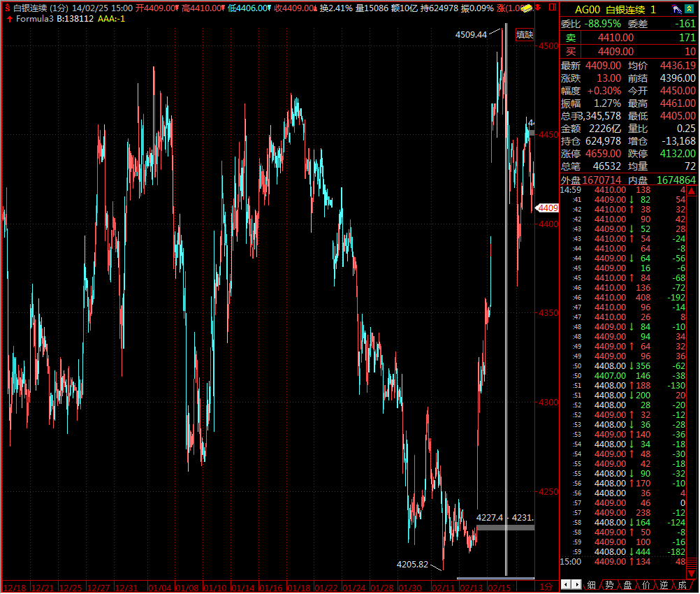The height and width of the screenshot is (594, 700).
Task: Open the 细 tab
Action: (x=591, y=585)
